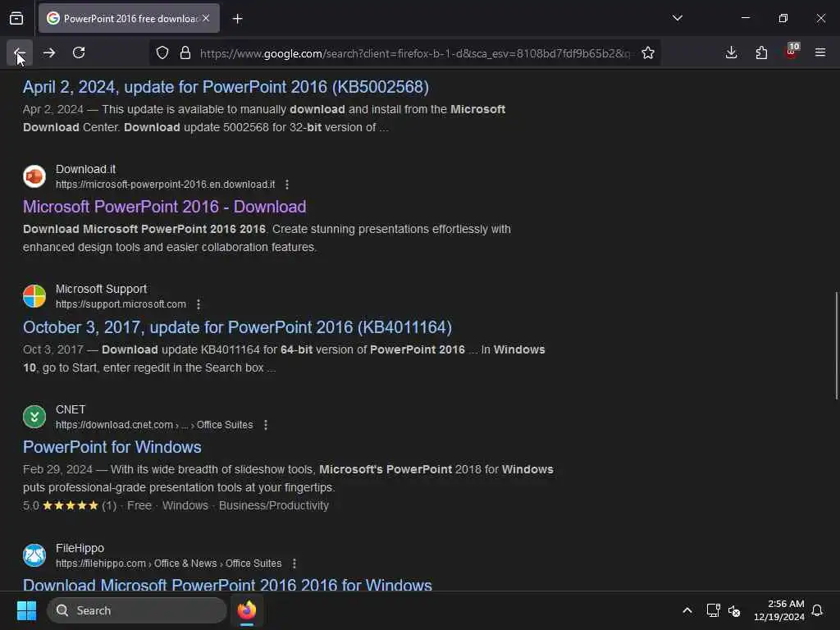Open more options for Microsoft Support result

199,304
